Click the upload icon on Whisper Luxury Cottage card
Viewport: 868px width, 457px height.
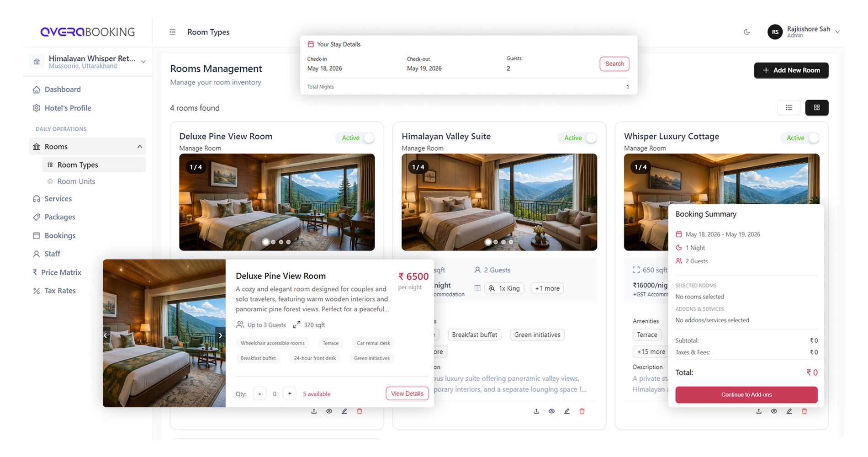(x=759, y=411)
